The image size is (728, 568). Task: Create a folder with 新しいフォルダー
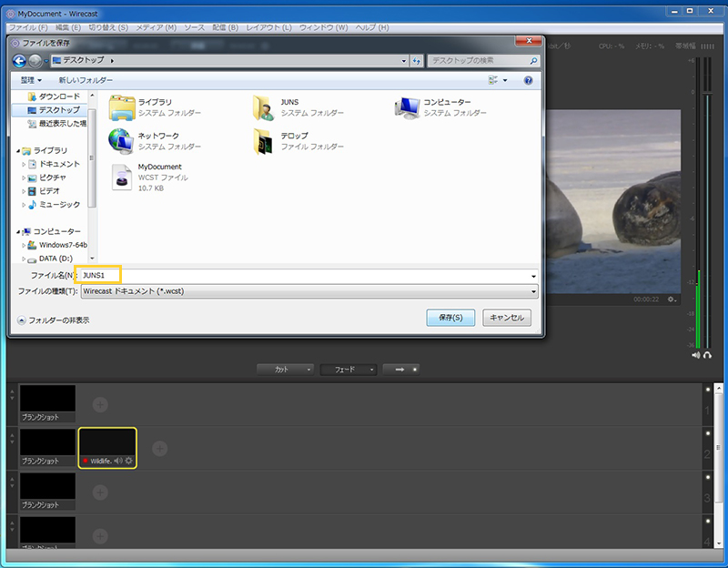tap(86, 80)
